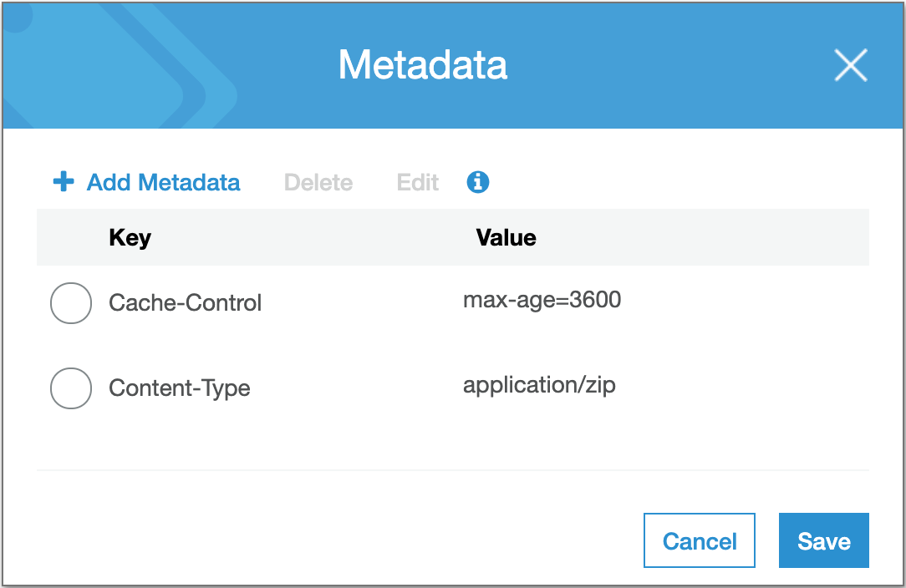Select the Content-Type radio button
This screenshot has width=906, height=588.
tap(71, 388)
